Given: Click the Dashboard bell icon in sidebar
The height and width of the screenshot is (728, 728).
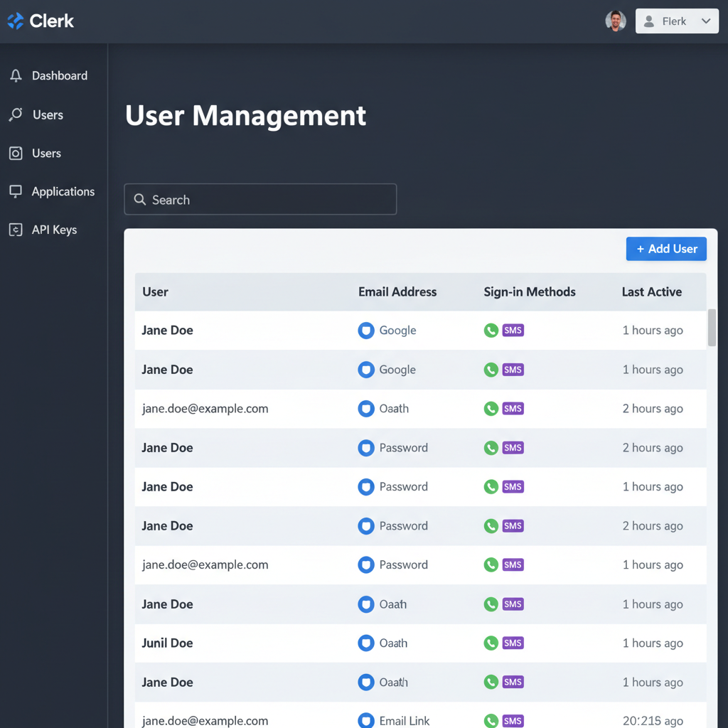Looking at the screenshot, I should 16,75.
